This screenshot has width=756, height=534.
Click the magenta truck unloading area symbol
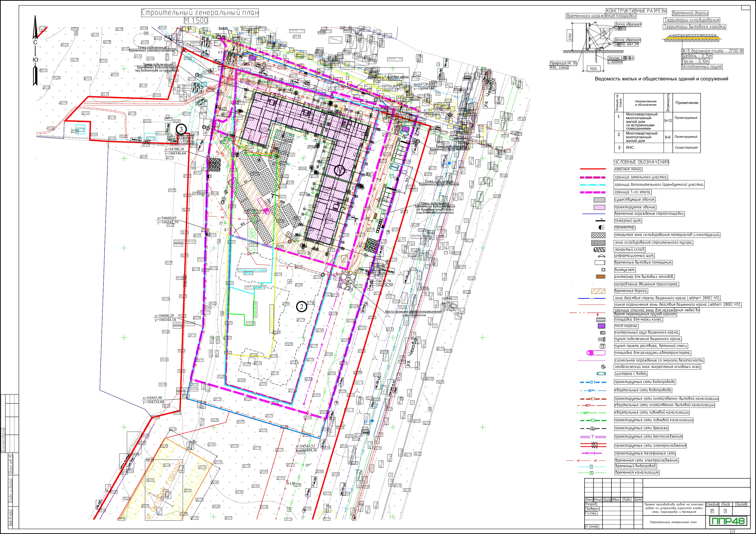tap(596, 353)
